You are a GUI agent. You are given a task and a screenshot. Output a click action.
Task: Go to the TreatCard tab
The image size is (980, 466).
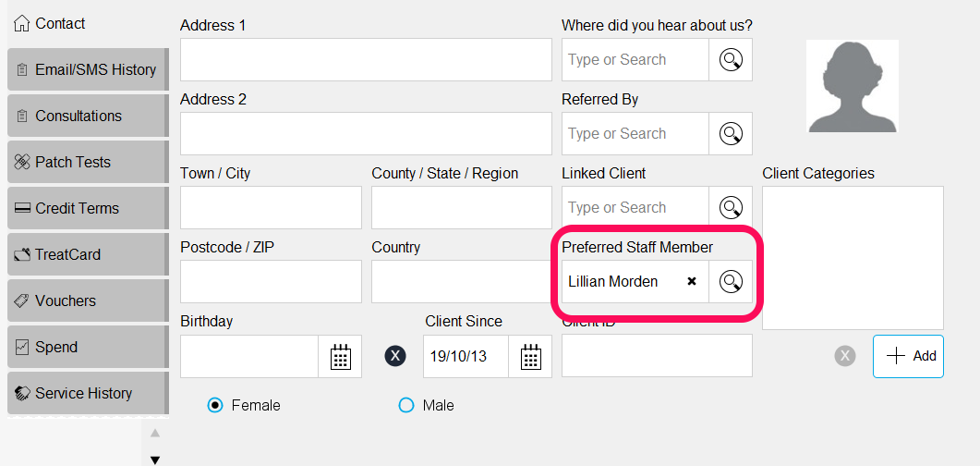pyautogui.click(x=88, y=254)
